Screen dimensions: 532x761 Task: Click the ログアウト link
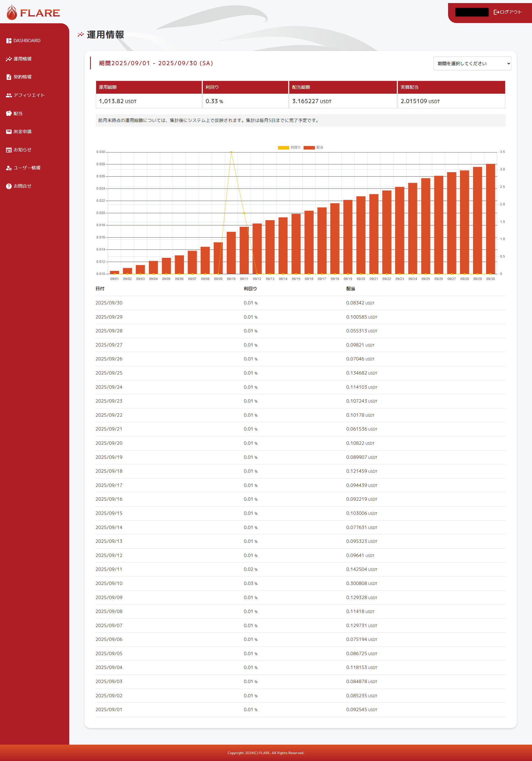(511, 12)
